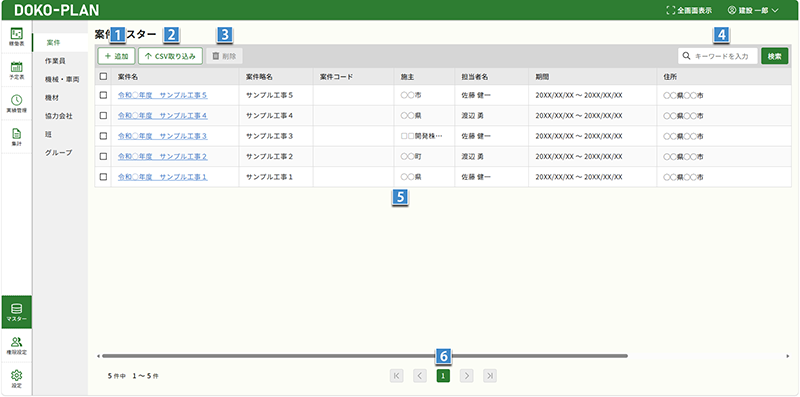Go to the first page arrow
This screenshot has height=397, width=800.
coord(396,376)
